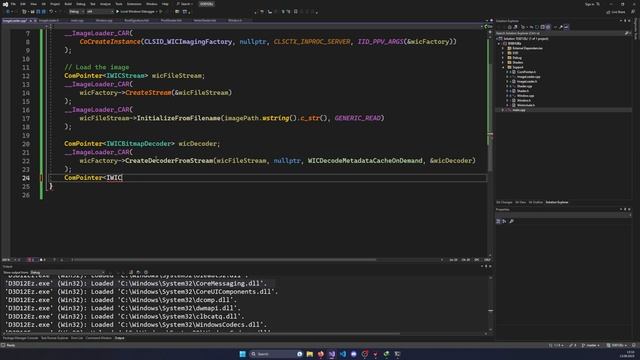Click the D3D12Ez repository in status bar
This screenshot has height=360, width=640.
[x=616, y=346]
